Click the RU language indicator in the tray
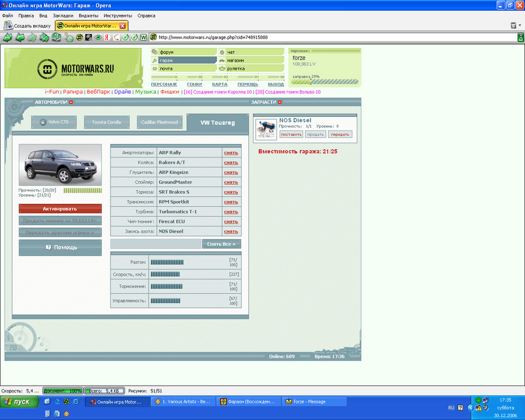The image size is (525, 420). [x=451, y=408]
